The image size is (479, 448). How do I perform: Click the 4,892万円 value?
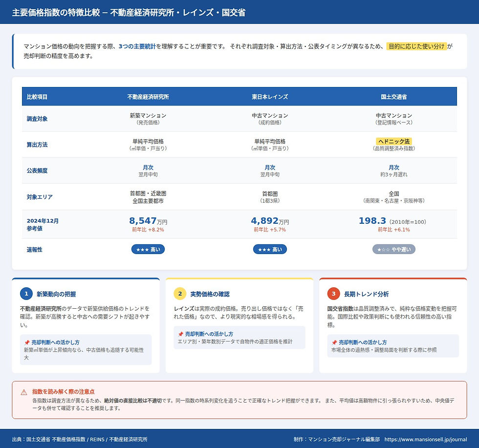pos(270,221)
